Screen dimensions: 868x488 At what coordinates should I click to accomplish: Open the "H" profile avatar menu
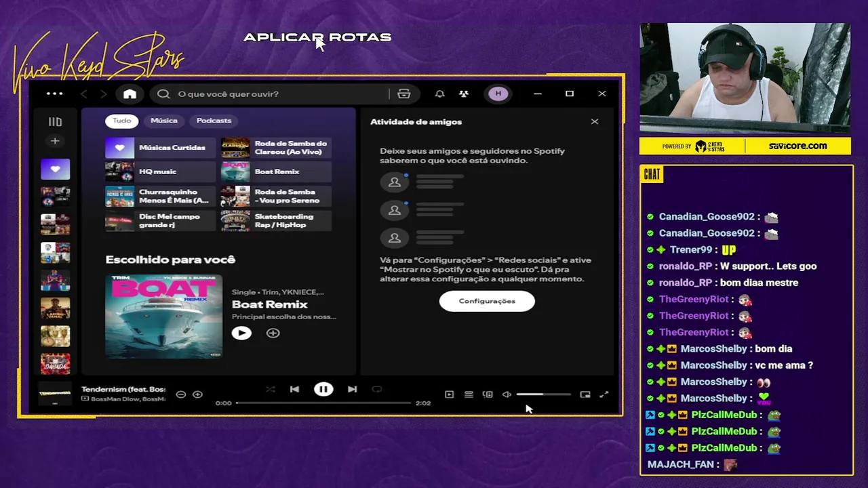tap(498, 94)
